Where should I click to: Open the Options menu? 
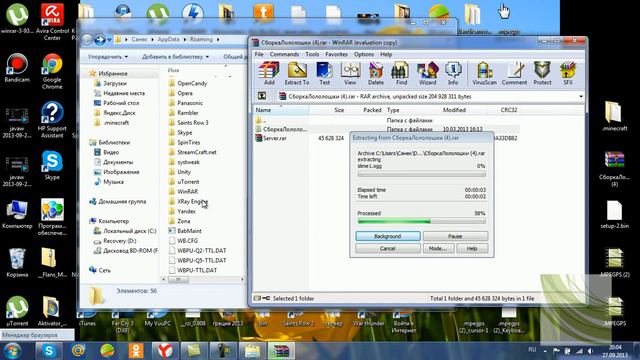point(364,54)
